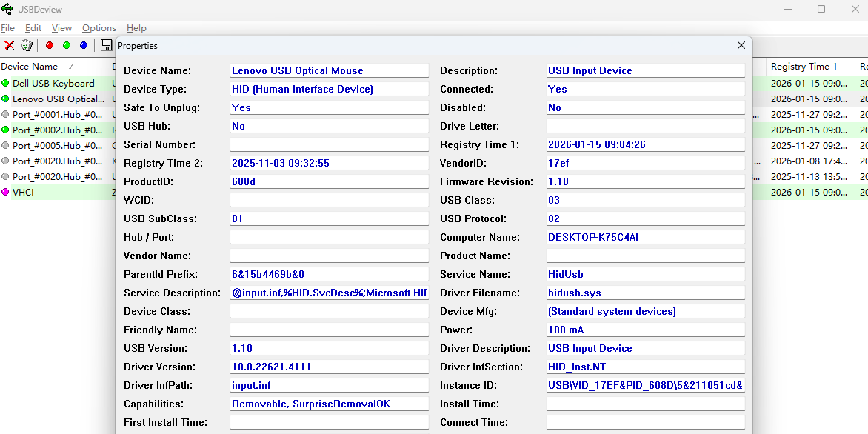The height and width of the screenshot is (434, 868).
Task: Click the red X uninstall device icon
Action: pos(10,45)
